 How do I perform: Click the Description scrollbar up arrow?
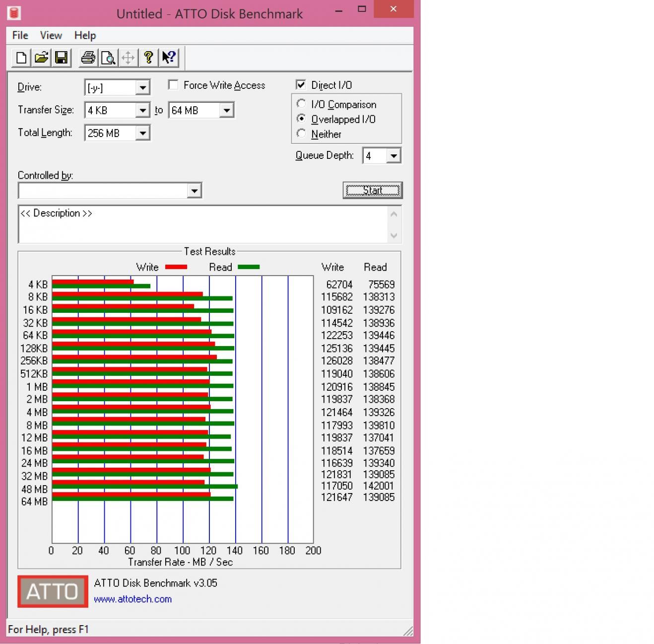[x=393, y=215]
